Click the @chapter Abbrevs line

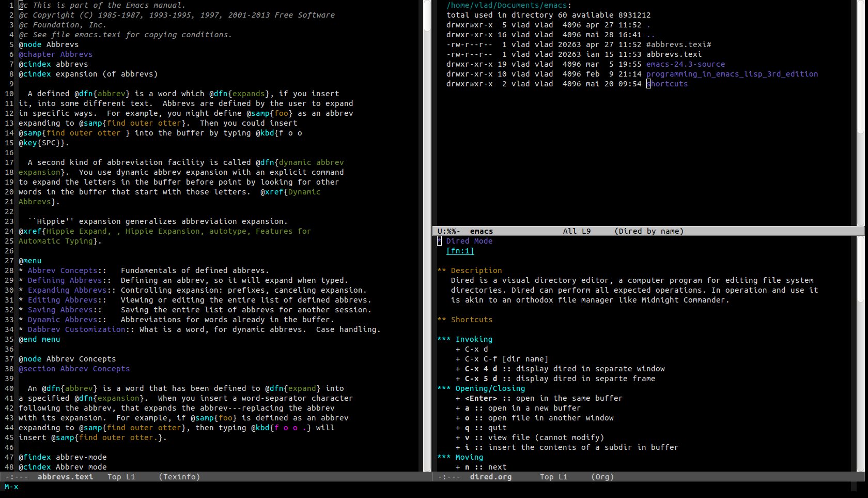click(x=55, y=54)
